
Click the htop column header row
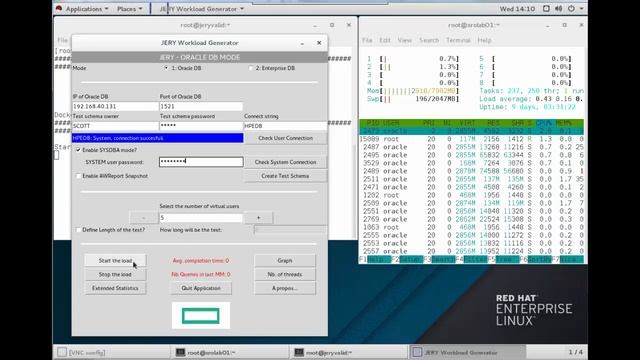click(x=471, y=123)
